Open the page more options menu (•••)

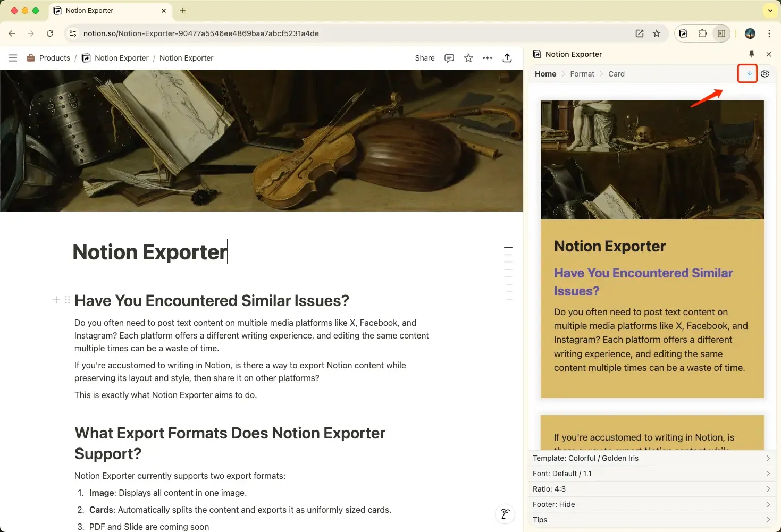(488, 58)
